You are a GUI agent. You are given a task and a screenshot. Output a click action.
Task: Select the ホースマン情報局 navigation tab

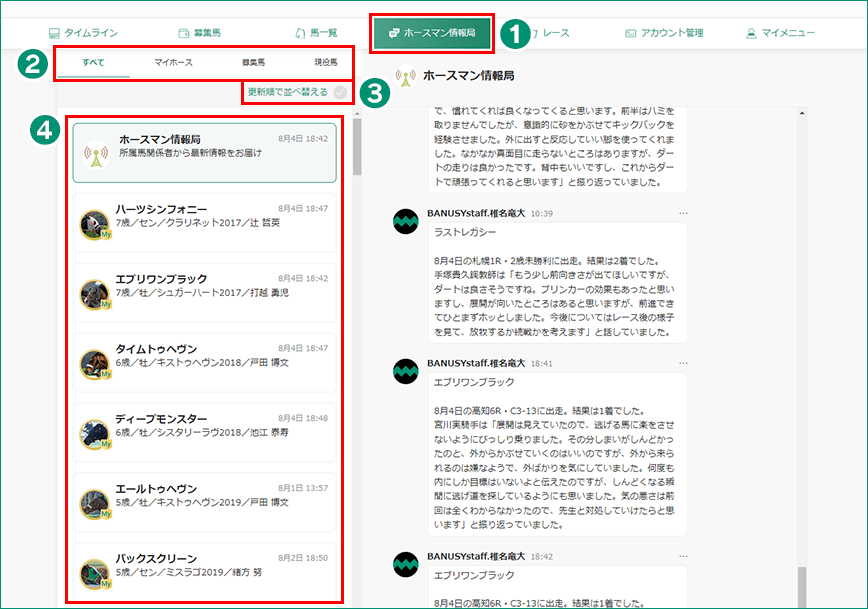[x=432, y=33]
